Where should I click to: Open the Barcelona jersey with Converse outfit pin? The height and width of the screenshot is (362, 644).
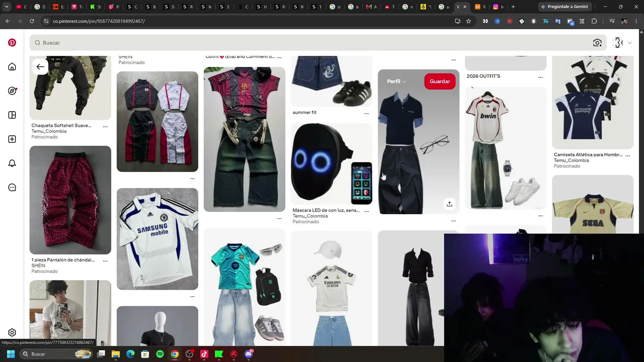(x=245, y=139)
